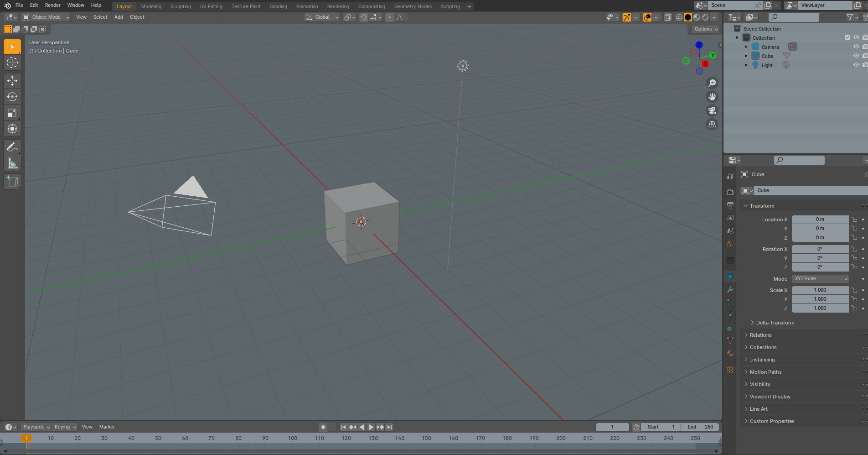Image resolution: width=868 pixels, height=455 pixels.
Task: Hide Camera in viewport via eye icon
Action: 856,47
